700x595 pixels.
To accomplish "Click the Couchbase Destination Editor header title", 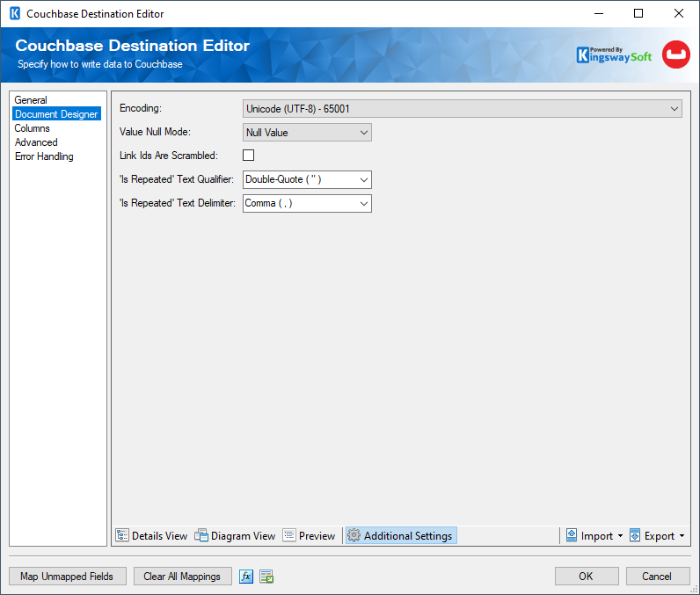I will click(132, 46).
